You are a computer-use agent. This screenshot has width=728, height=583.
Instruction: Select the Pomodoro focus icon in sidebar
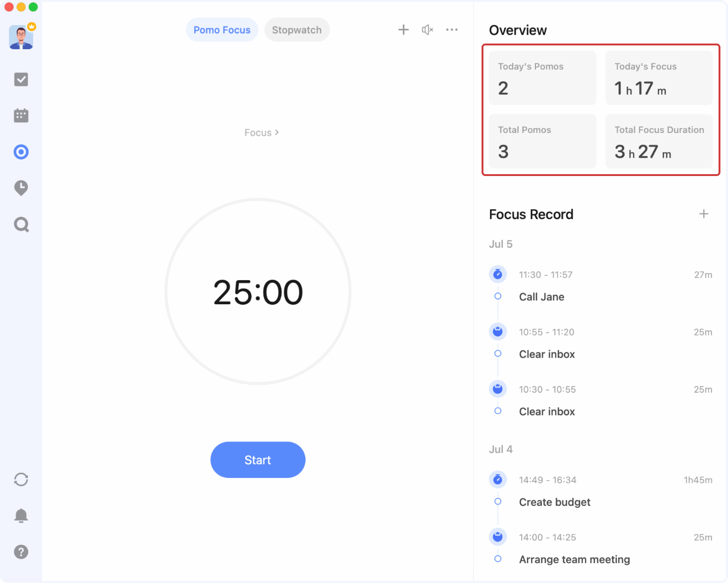(x=21, y=152)
